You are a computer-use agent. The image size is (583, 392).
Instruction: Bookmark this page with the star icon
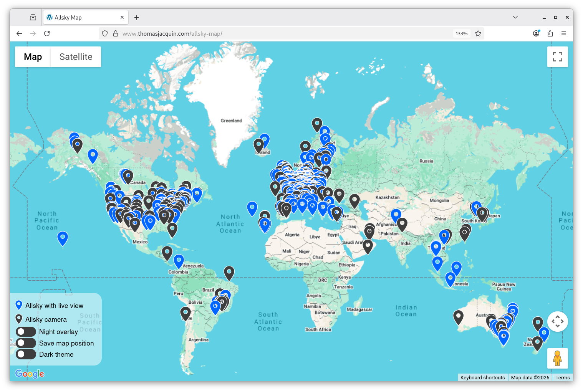coord(478,34)
